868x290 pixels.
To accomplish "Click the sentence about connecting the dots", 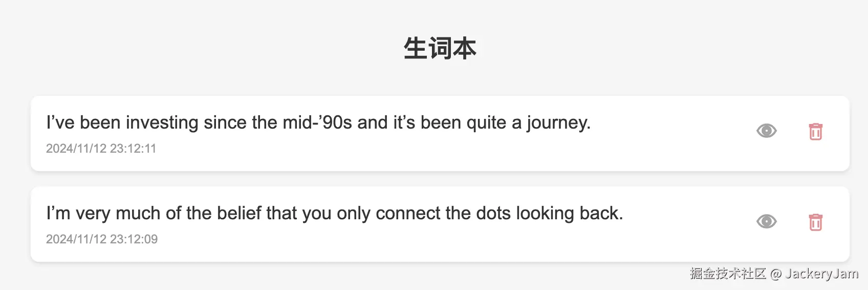I will point(334,214).
